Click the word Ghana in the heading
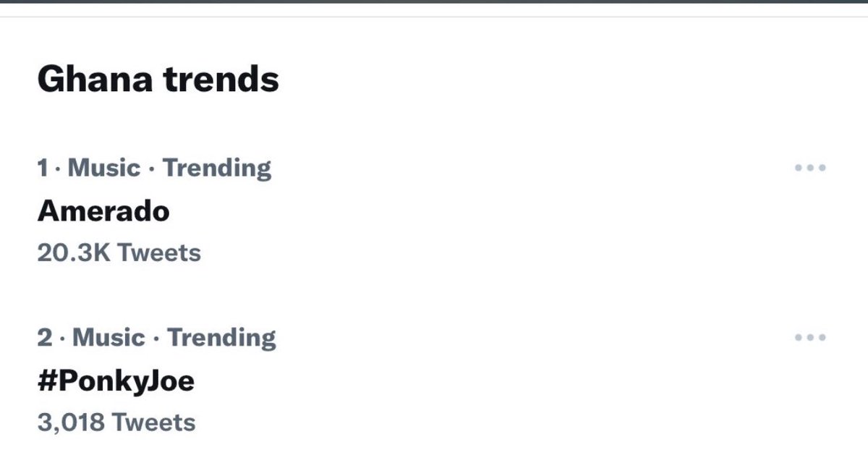Image resolution: width=868 pixels, height=476 pixels. point(95,78)
